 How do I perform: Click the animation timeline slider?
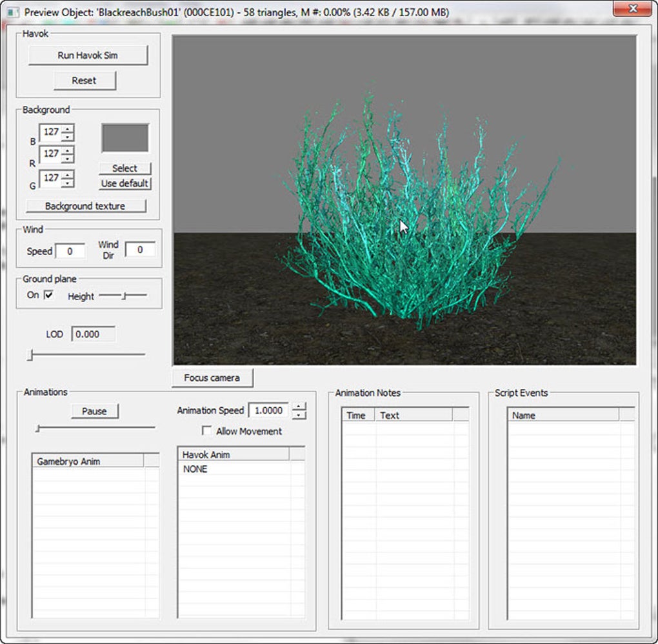(95, 428)
